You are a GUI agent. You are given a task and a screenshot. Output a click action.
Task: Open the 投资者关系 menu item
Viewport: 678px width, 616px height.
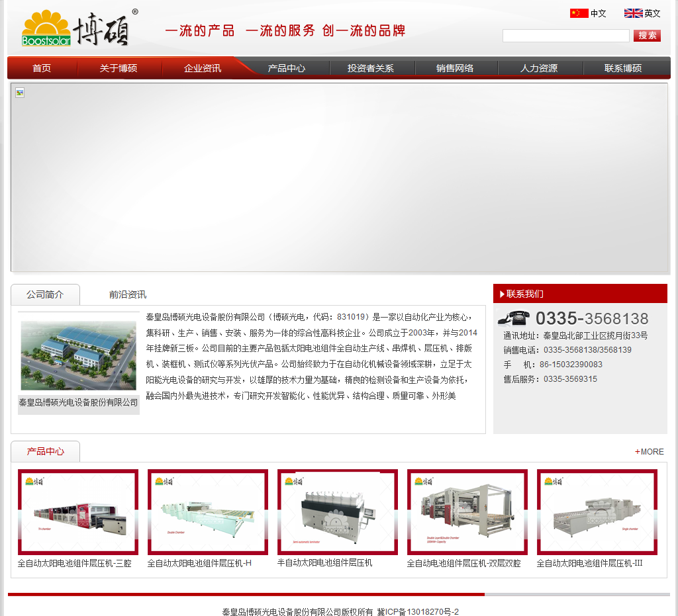371,68
